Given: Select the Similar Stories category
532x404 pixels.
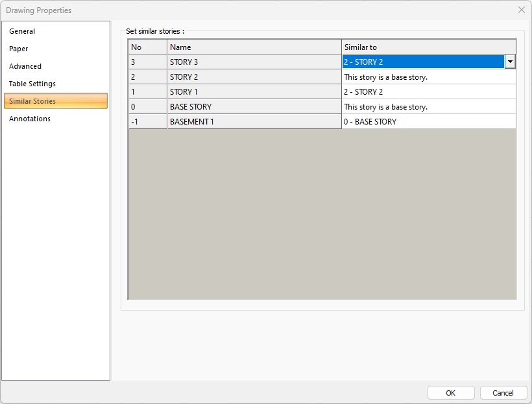Looking at the screenshot, I should pyautogui.click(x=32, y=101).
